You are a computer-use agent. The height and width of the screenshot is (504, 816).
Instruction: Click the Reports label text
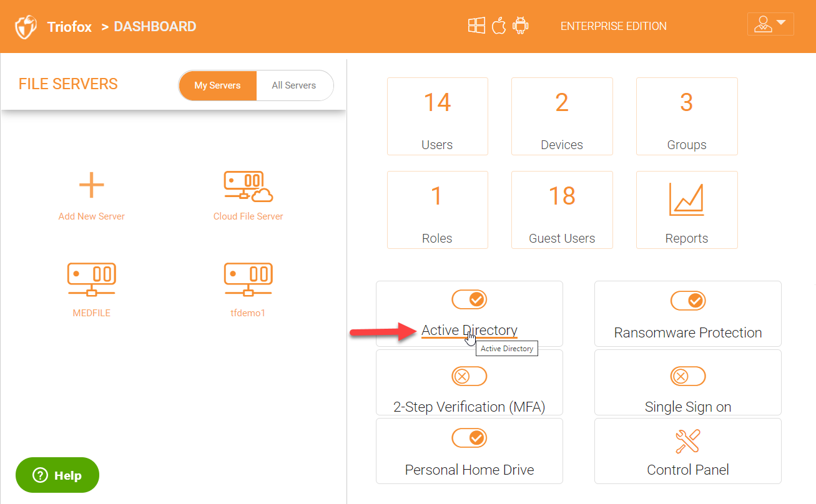687,238
